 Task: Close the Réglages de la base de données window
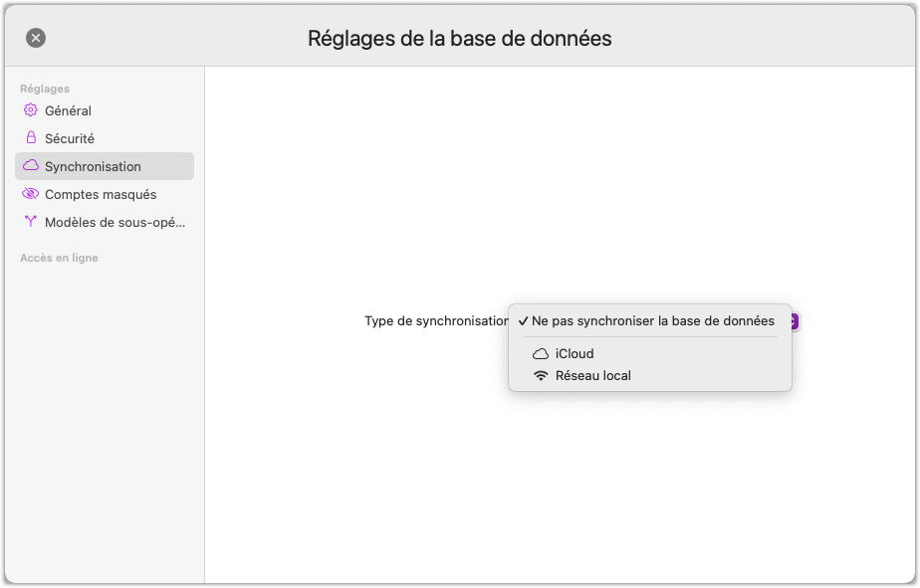tap(36, 38)
